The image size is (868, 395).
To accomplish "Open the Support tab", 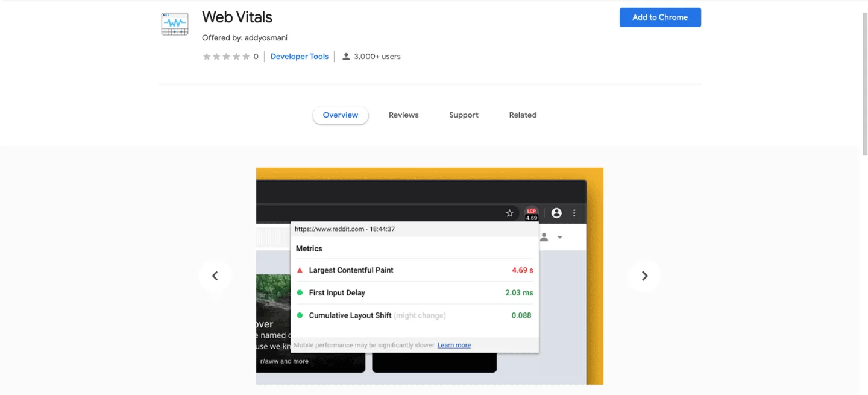I will [x=464, y=115].
